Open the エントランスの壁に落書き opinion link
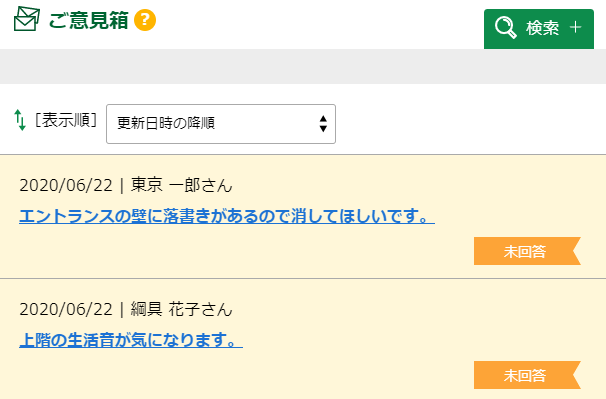The image size is (606, 399). 227,216
